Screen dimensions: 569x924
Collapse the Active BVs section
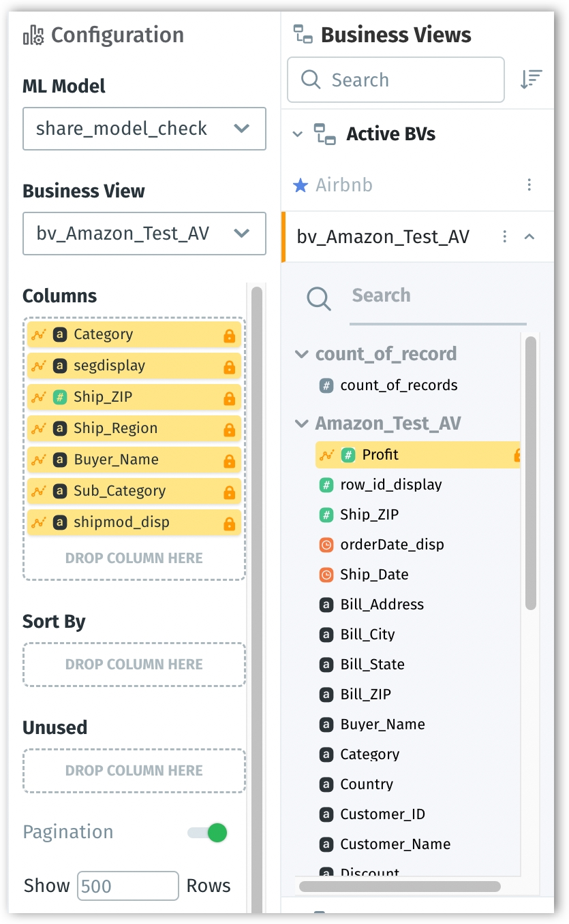297,134
